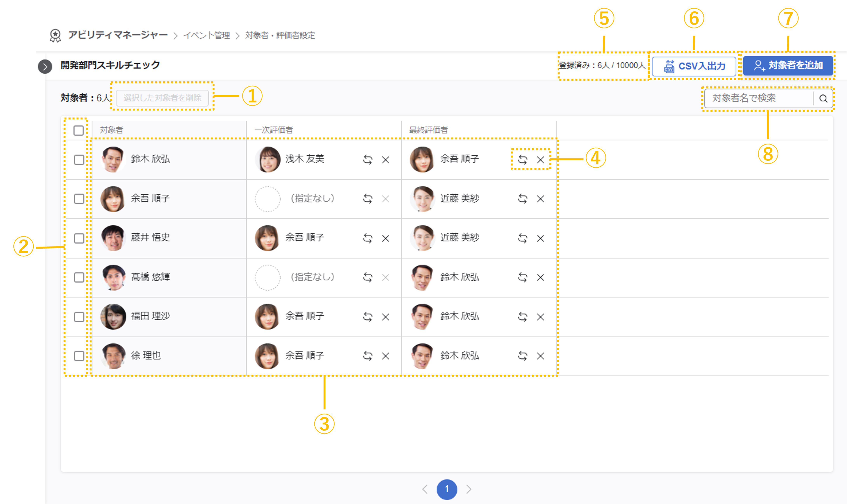The width and height of the screenshot is (847, 504).
Task: Click the 開発部門スキルチェック title
Action: coord(110,65)
